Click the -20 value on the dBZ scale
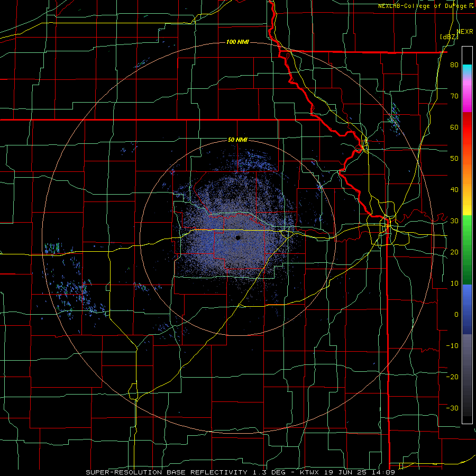The image size is (476, 476). click(452, 377)
